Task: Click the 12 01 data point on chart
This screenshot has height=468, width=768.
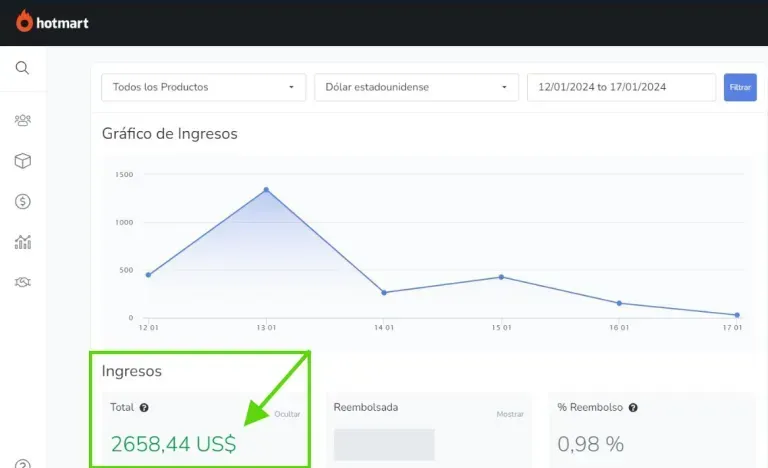Action: click(x=148, y=275)
